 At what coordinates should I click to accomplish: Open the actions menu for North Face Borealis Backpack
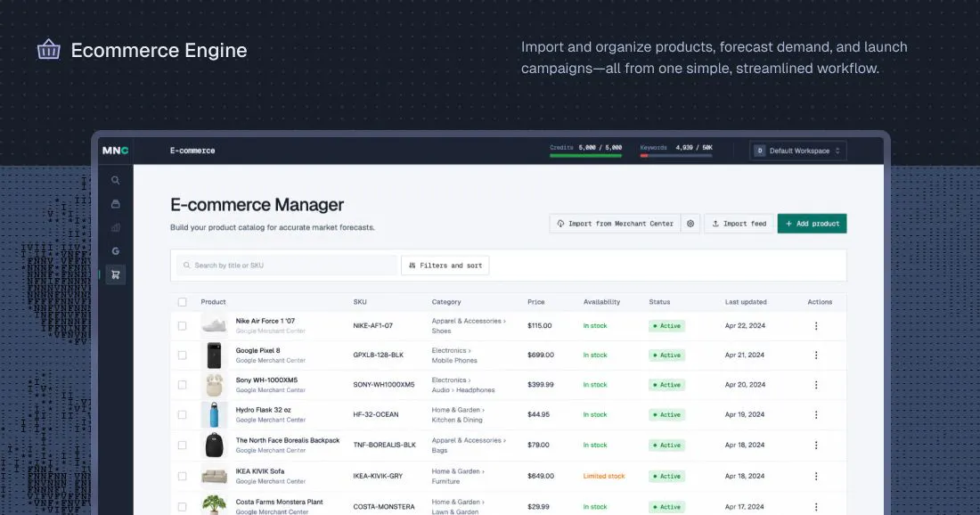(x=815, y=445)
